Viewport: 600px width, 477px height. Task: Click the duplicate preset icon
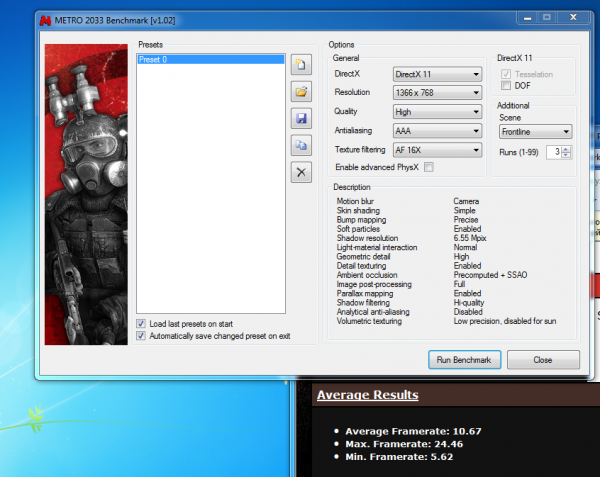tap(300, 146)
